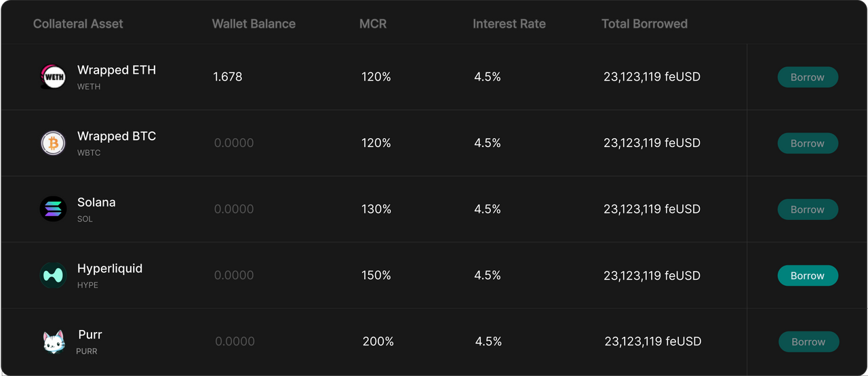Click highlighted Borrow button for Hyperliquid
This screenshot has width=868, height=376.
808,276
